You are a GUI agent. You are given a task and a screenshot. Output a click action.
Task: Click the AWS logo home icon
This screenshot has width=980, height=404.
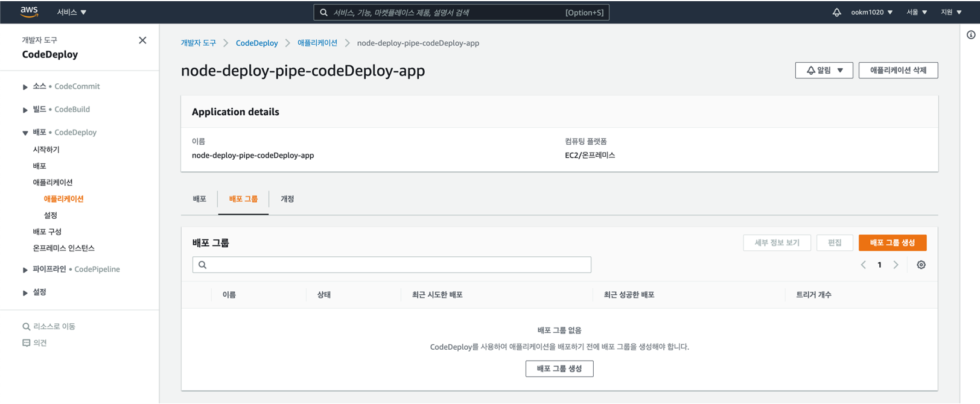(x=29, y=11)
